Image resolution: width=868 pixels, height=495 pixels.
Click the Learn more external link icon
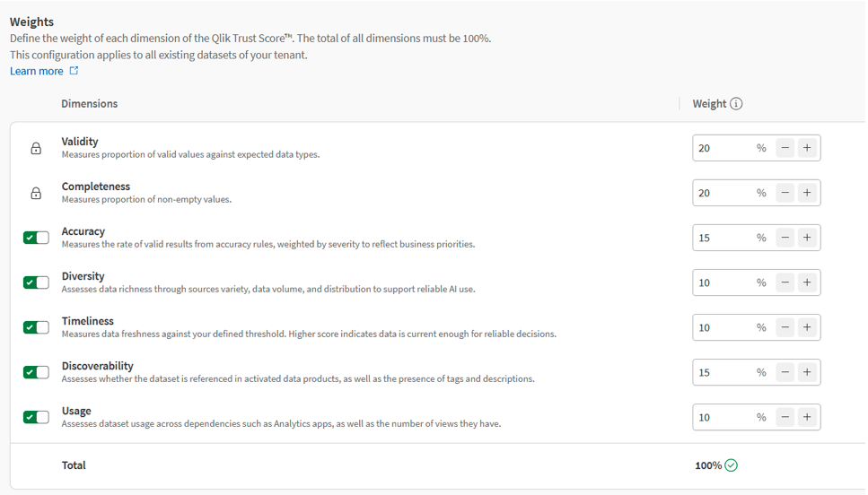(74, 71)
